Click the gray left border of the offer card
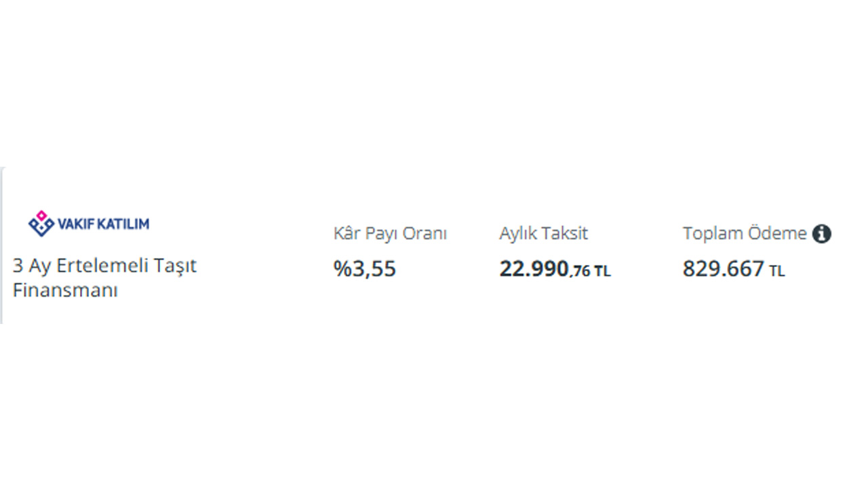This screenshot has height=488, width=868. click(x=1, y=245)
